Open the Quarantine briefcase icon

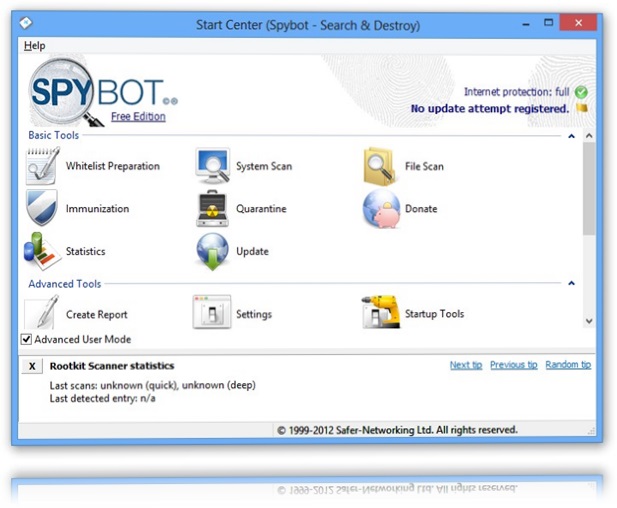(212, 209)
